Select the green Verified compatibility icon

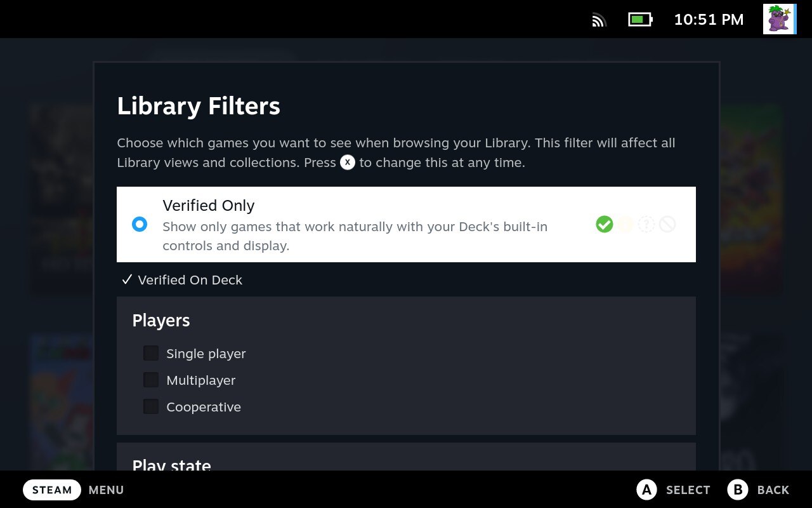604,224
